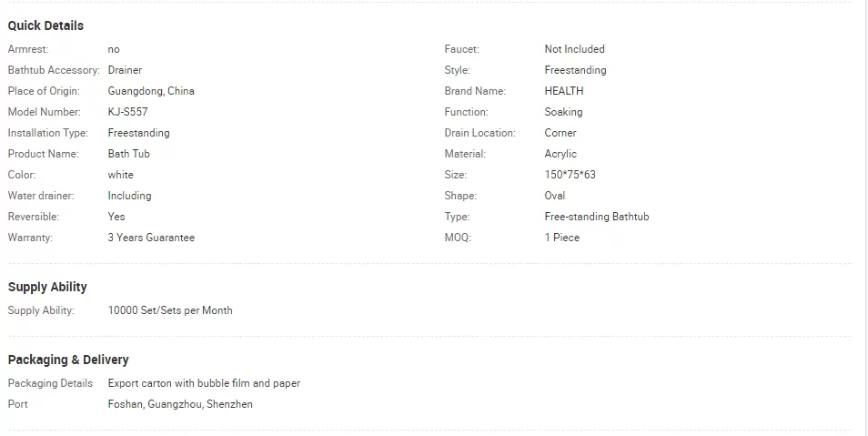
Task: Click the Export carton packaging details text
Action: (204, 383)
